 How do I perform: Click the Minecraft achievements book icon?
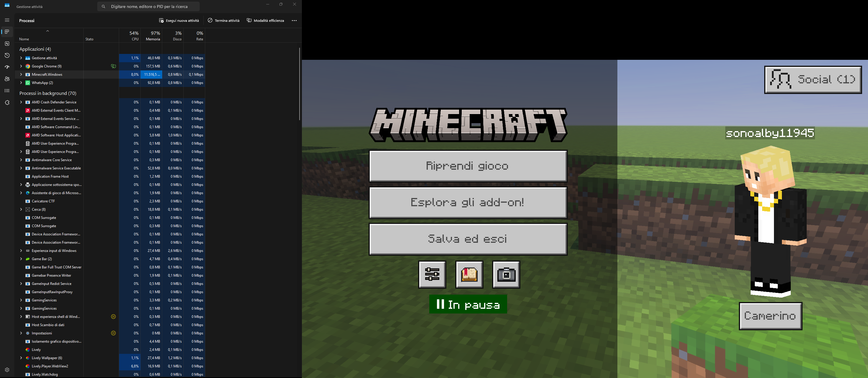point(469,274)
